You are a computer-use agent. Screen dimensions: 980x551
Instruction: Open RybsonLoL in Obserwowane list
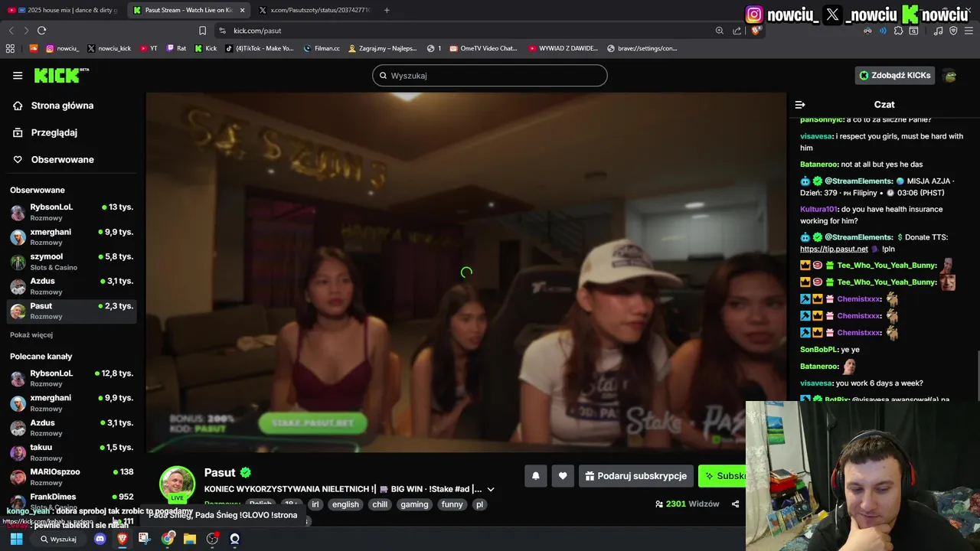click(x=72, y=212)
